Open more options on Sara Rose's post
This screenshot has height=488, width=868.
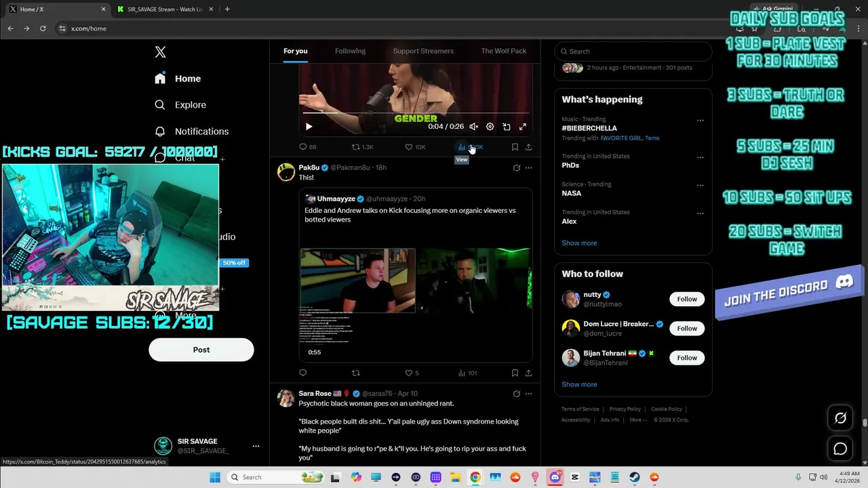[528, 394]
